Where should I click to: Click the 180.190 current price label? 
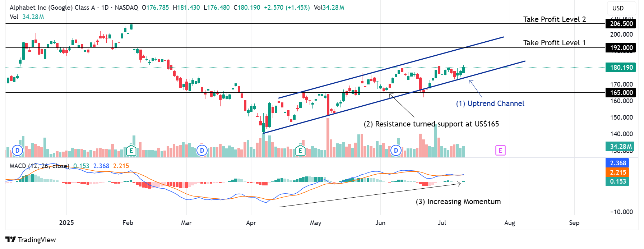(621, 68)
